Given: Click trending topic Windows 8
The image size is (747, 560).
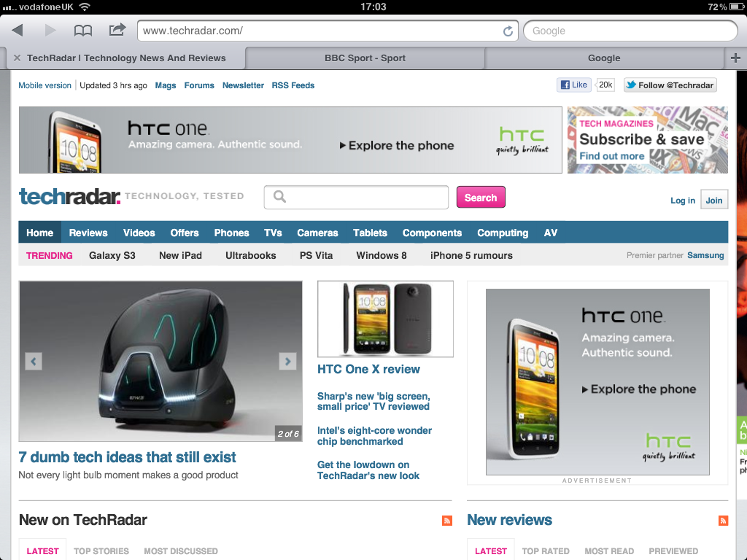Looking at the screenshot, I should pyautogui.click(x=382, y=255).
